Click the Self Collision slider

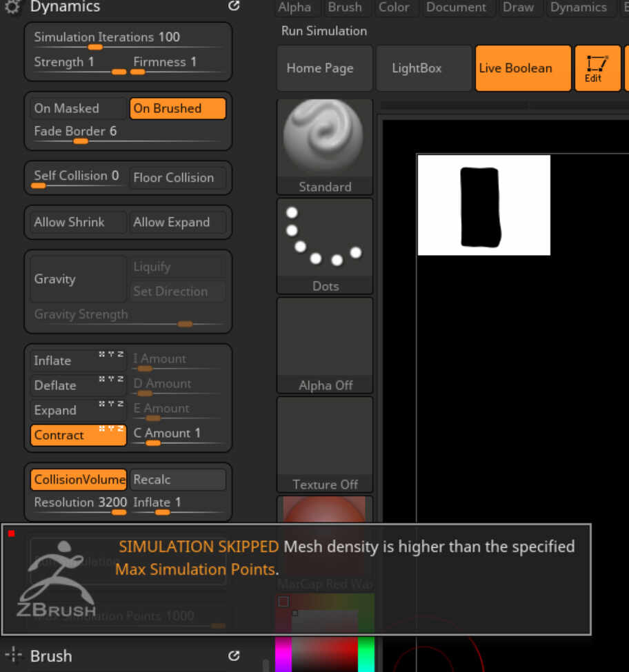pos(79,179)
